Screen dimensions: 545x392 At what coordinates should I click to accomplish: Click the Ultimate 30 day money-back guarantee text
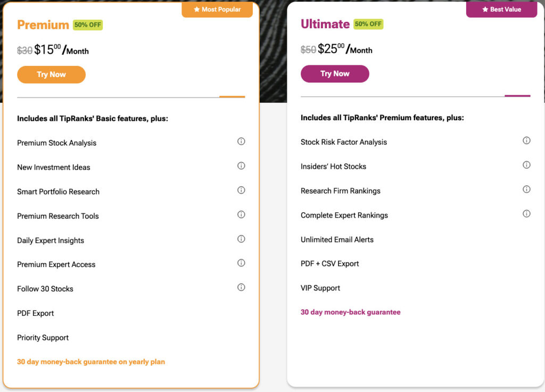tap(350, 312)
